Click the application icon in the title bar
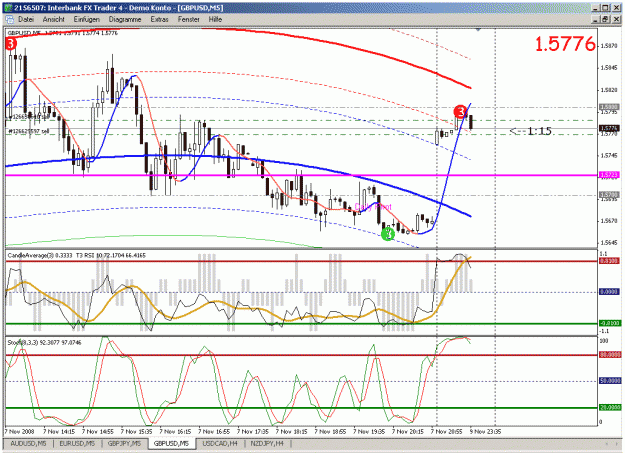The height and width of the screenshot is (453, 625). click(x=9, y=8)
